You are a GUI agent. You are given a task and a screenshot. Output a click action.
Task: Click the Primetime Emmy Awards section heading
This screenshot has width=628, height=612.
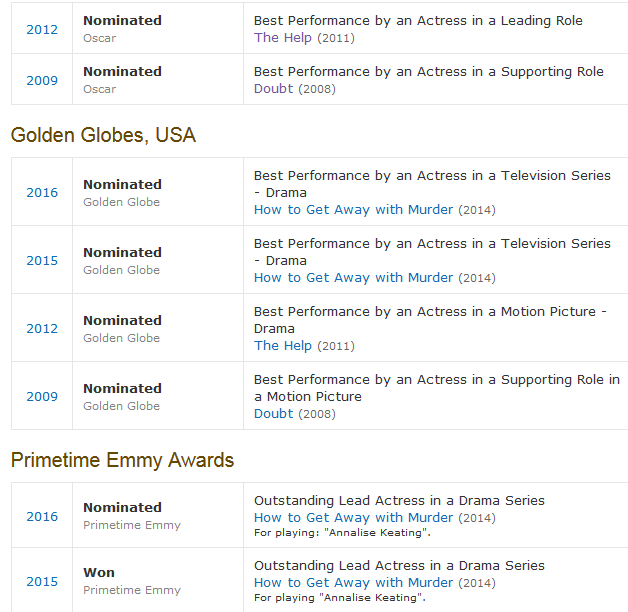(122, 461)
